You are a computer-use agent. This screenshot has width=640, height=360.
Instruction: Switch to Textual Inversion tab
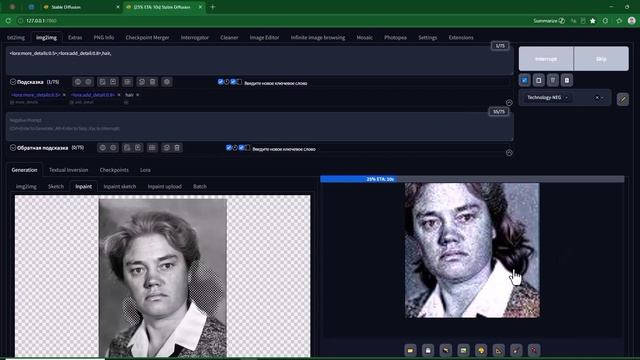69,170
